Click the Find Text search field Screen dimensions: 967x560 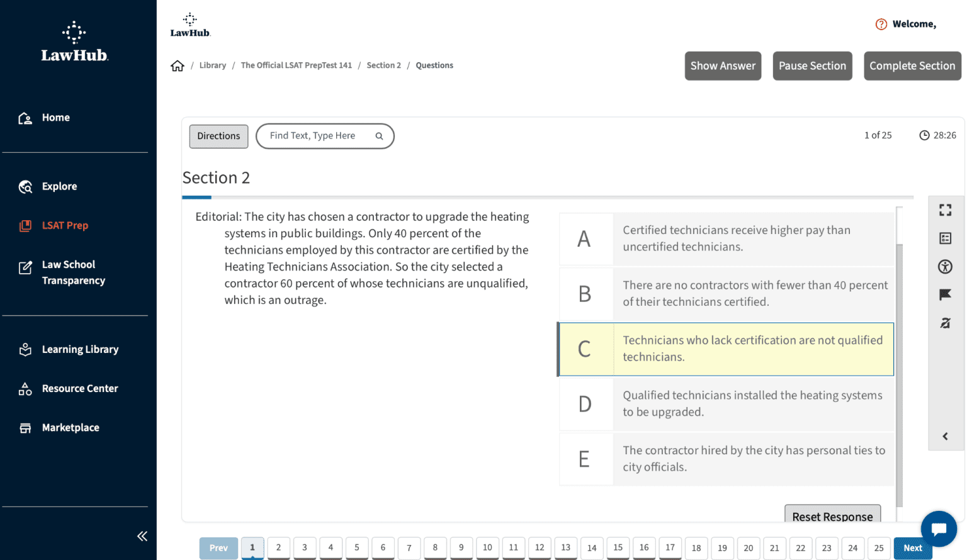pyautogui.click(x=325, y=136)
